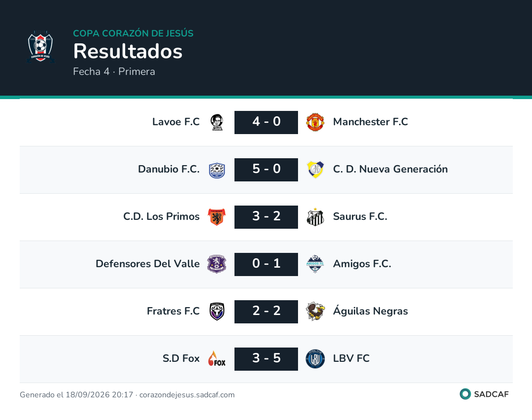Viewport: 532px width, 420px height.
Task: Click the Fratres F.C bull shield
Action: pyautogui.click(x=217, y=312)
